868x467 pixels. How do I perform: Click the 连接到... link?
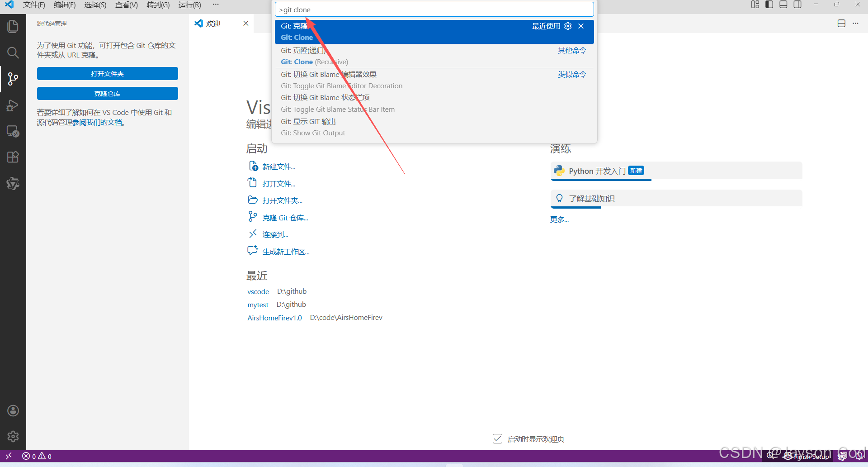pyautogui.click(x=275, y=234)
